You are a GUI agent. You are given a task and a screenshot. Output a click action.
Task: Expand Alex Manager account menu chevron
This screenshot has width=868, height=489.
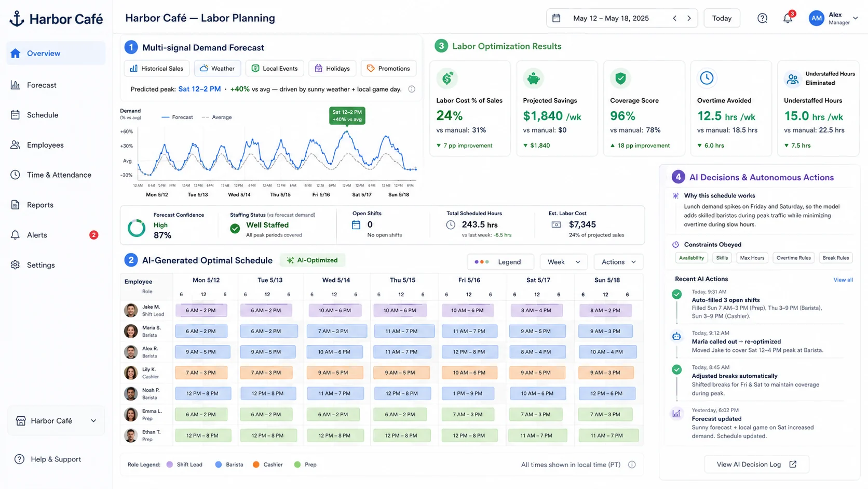(x=856, y=18)
